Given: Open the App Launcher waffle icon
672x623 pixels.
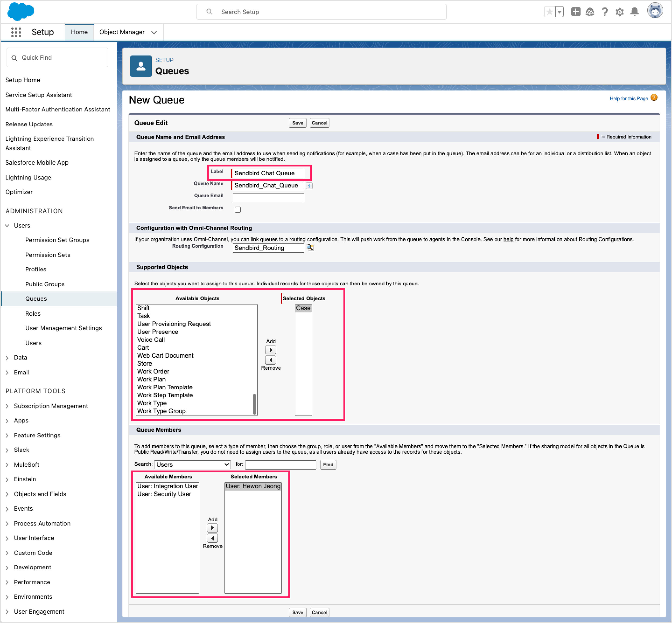Looking at the screenshot, I should [16, 32].
